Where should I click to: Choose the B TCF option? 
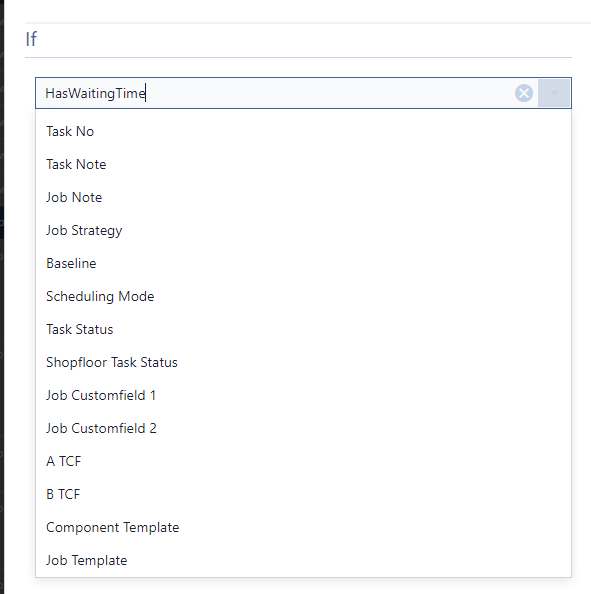[x=303, y=494]
